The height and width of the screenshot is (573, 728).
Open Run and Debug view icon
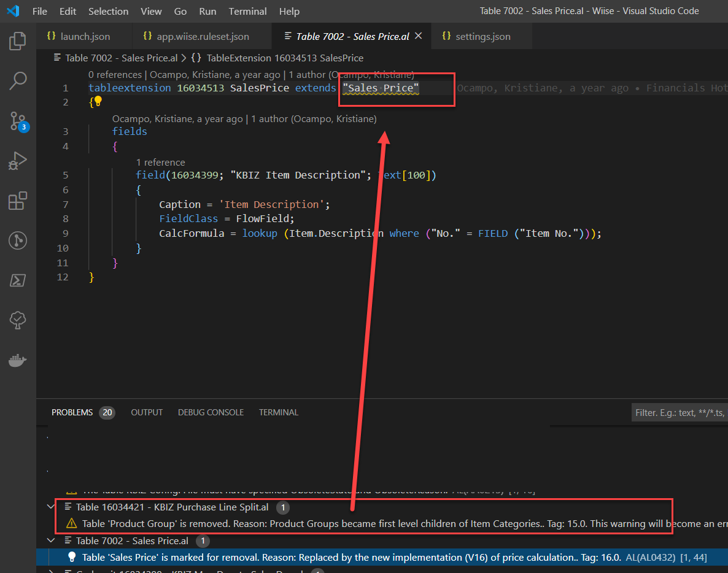(x=18, y=161)
